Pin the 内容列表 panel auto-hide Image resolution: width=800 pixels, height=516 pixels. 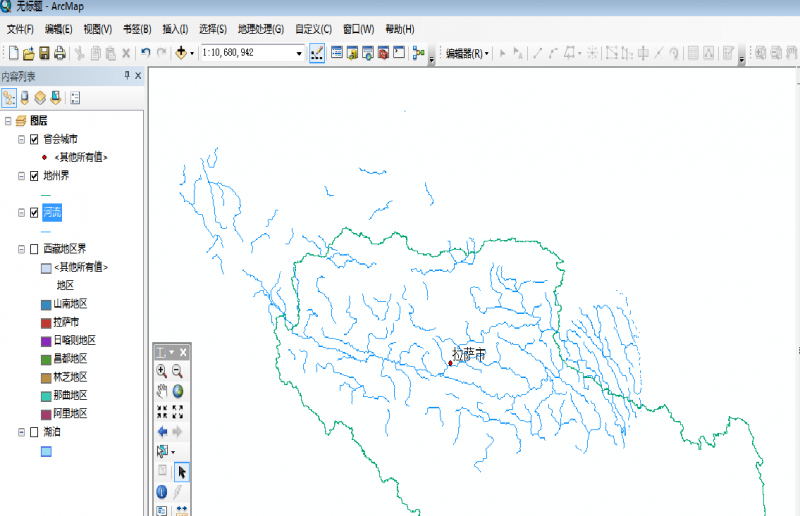127,76
